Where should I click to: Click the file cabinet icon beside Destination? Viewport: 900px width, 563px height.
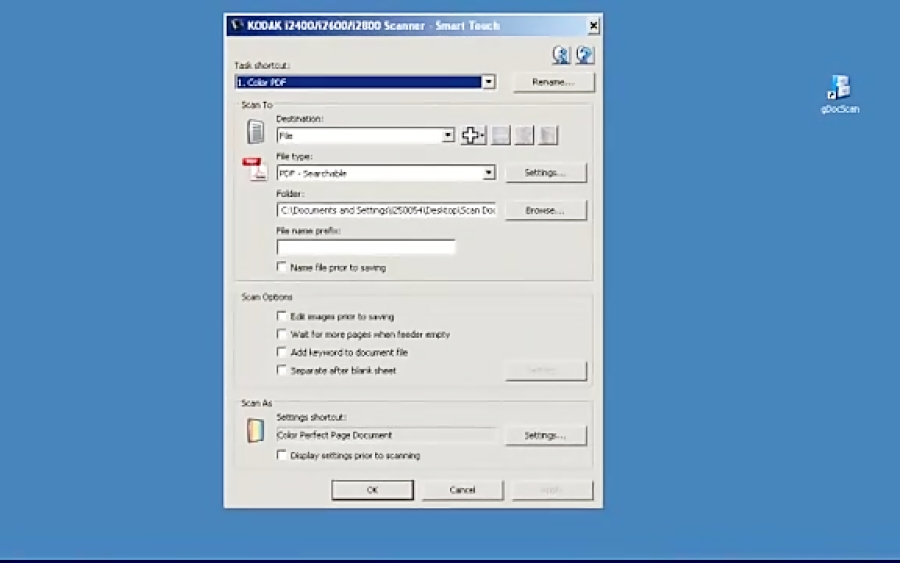(256, 132)
